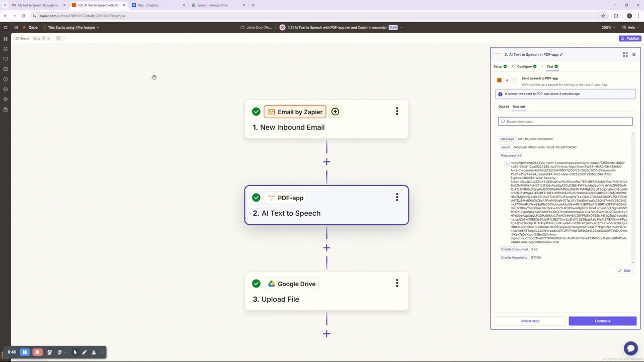Select the Message field label
Viewport: 644px width, 362px height.
pyautogui.click(x=508, y=139)
